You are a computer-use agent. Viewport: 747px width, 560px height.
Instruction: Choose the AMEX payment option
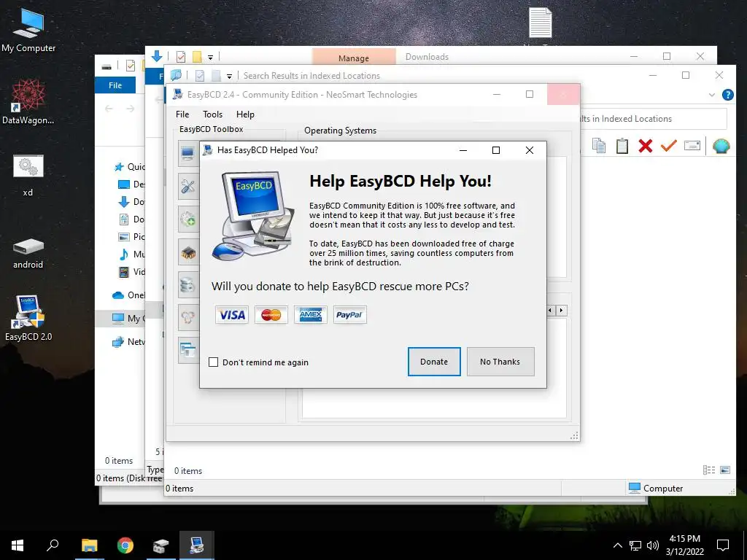pyautogui.click(x=311, y=315)
